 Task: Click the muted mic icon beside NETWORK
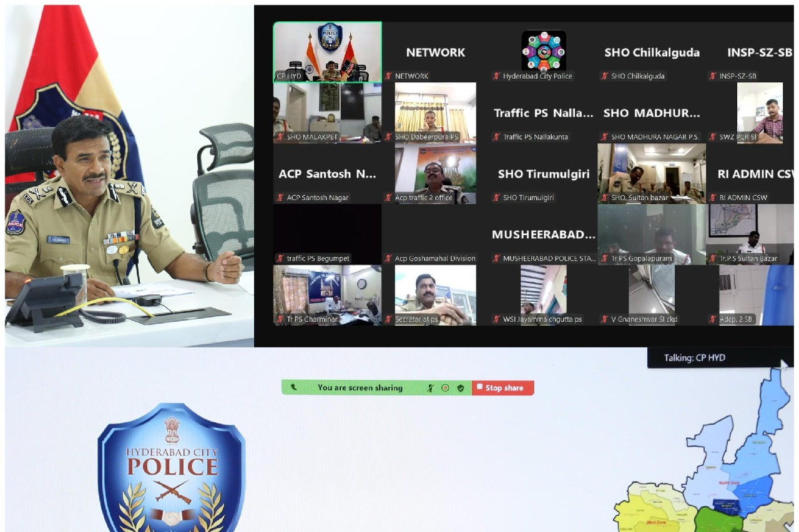[389, 76]
